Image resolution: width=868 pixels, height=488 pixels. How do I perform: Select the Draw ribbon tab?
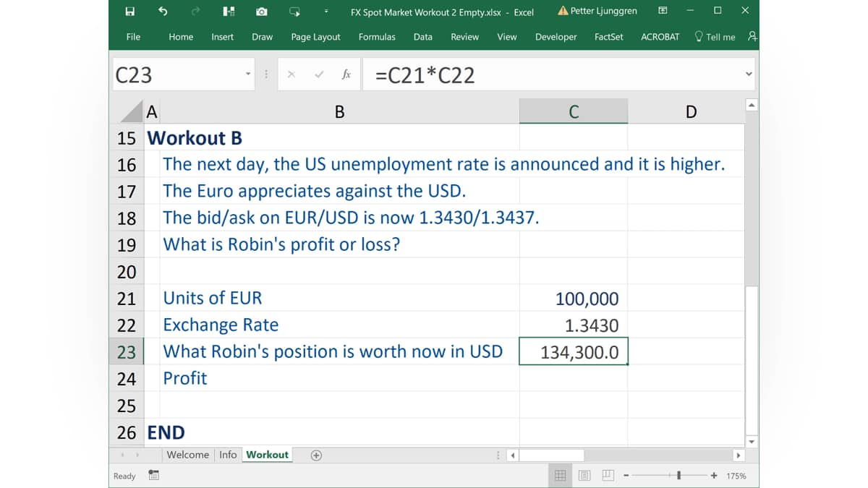[x=262, y=37]
